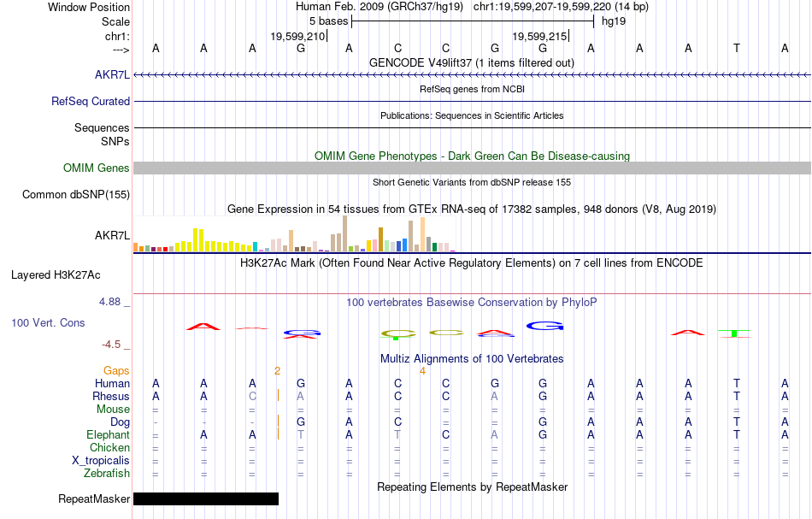Click the 100 Vert. Cons track label

click(x=48, y=322)
